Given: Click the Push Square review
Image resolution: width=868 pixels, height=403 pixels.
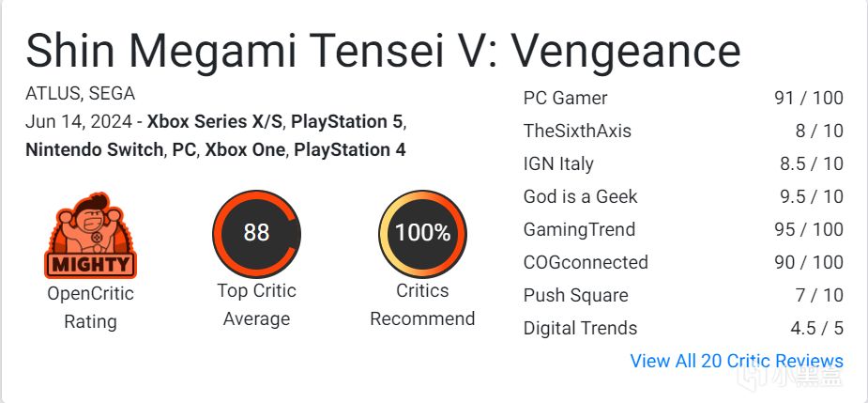Looking at the screenshot, I should [x=683, y=295].
